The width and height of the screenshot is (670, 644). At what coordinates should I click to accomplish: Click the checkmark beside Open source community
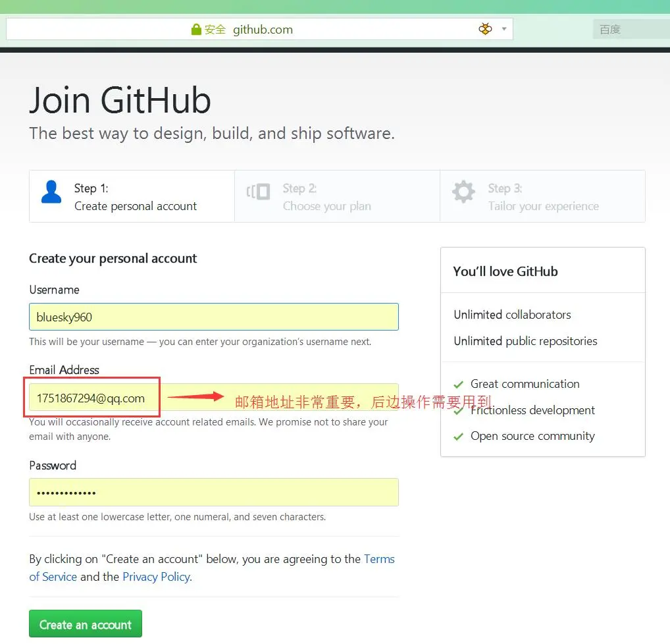pos(459,437)
